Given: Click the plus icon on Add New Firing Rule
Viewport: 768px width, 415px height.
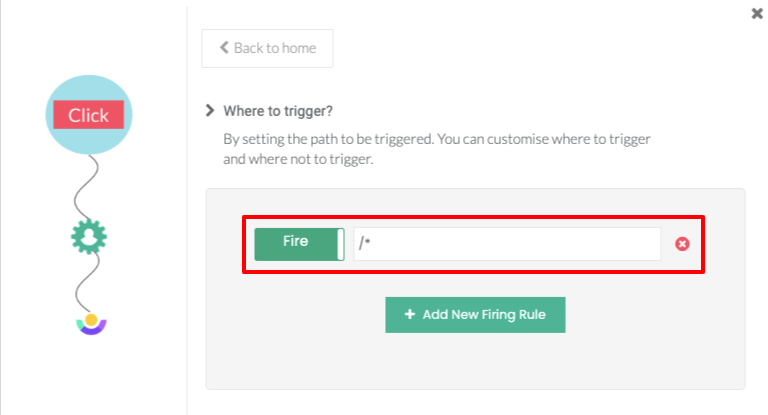Looking at the screenshot, I should (x=410, y=314).
